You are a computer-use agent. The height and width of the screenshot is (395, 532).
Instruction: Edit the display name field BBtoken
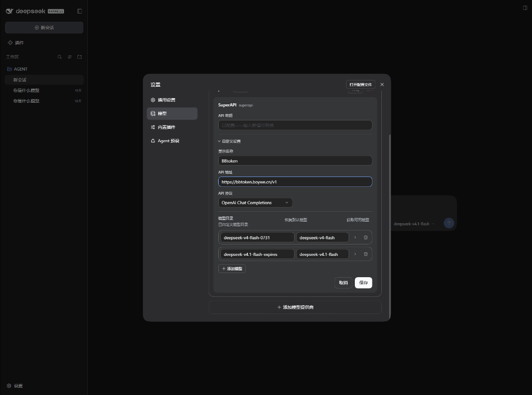coord(295,161)
